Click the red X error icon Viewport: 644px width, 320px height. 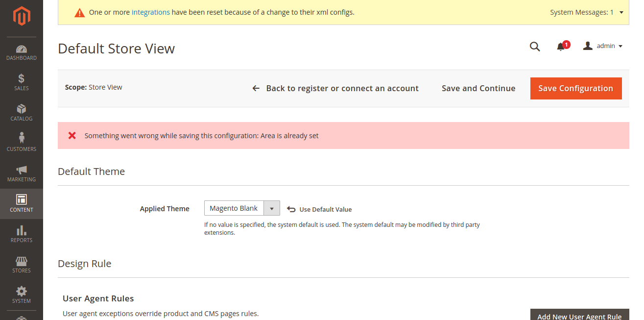(72, 135)
